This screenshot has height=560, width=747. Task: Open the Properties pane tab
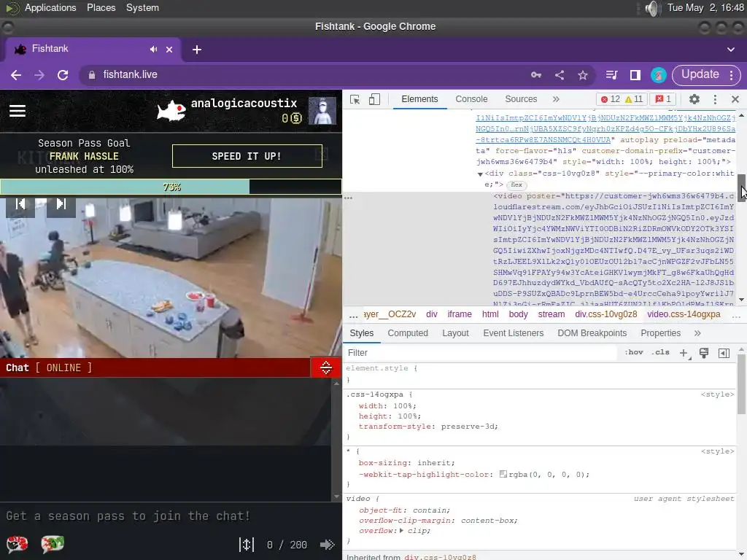[x=660, y=333]
